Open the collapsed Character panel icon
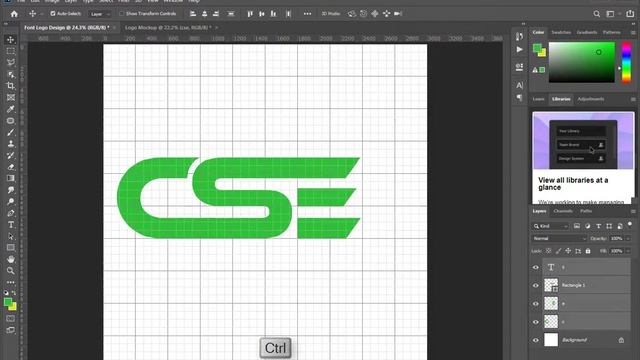640x360 pixels. (x=519, y=85)
